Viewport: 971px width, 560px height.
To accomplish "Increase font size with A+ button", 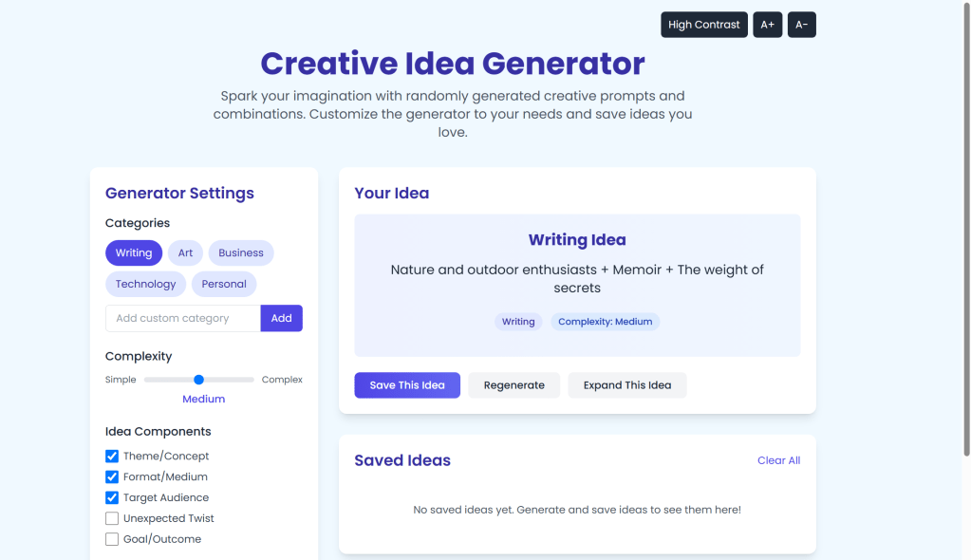I will pos(767,25).
